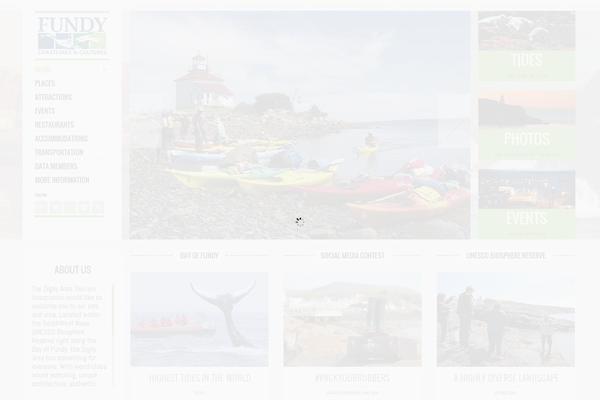
Task: Click the Social Media Contest photo
Action: (352, 319)
